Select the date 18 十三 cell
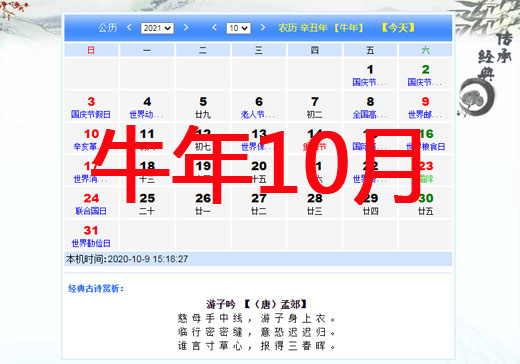 point(147,171)
